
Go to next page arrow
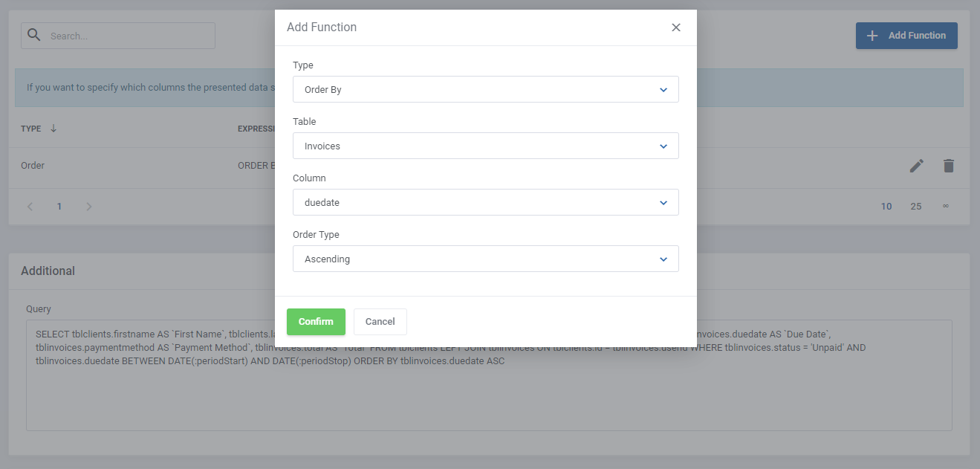pos(89,207)
